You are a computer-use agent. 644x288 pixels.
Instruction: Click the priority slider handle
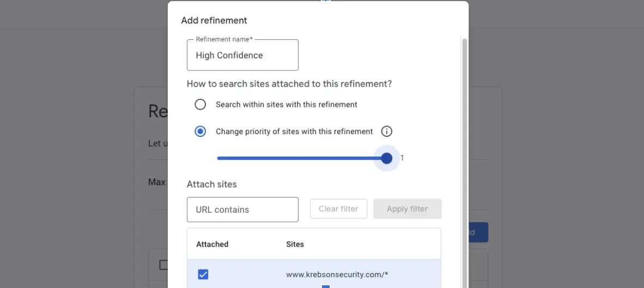pos(386,158)
